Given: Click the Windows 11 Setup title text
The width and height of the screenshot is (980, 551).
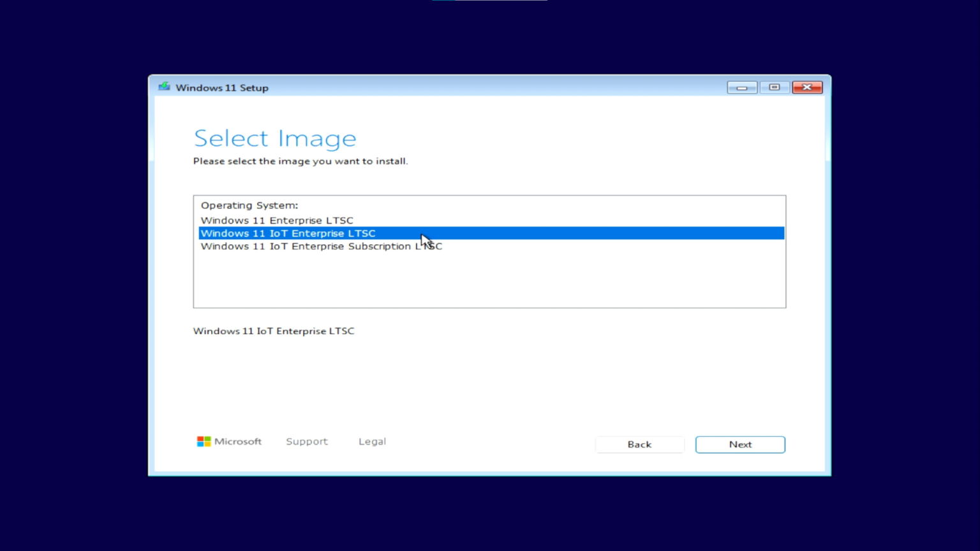Looking at the screenshot, I should [221, 87].
